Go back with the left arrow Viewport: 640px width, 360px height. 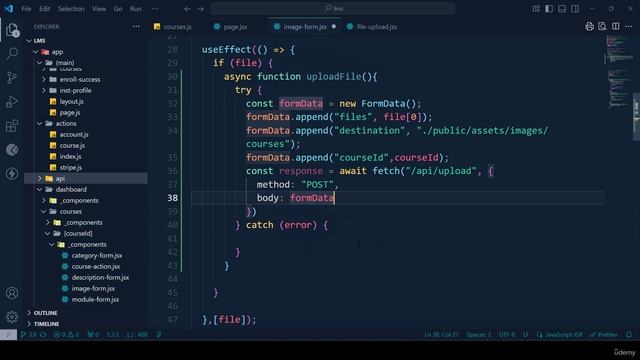coord(187,9)
